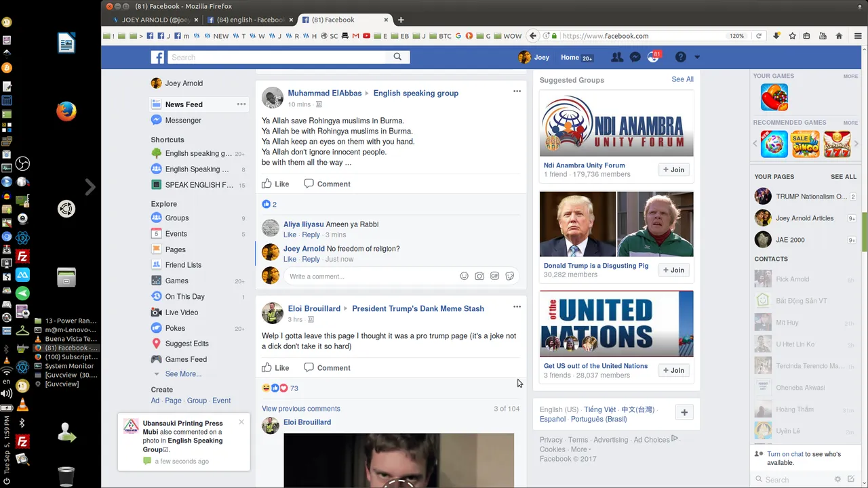
Task: Open See All suggested groups
Action: [x=682, y=79]
